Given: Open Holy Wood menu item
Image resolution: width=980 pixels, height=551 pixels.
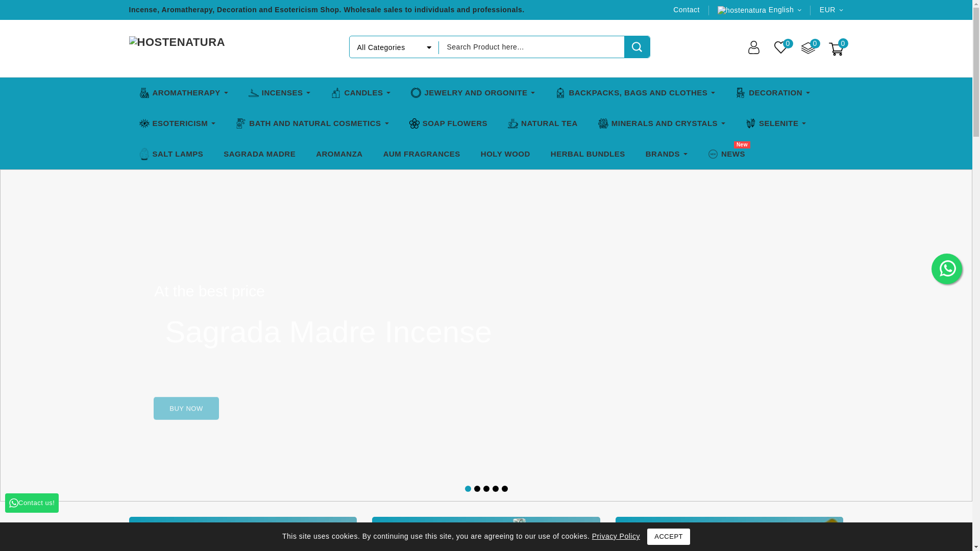Looking at the screenshot, I should [x=505, y=154].
